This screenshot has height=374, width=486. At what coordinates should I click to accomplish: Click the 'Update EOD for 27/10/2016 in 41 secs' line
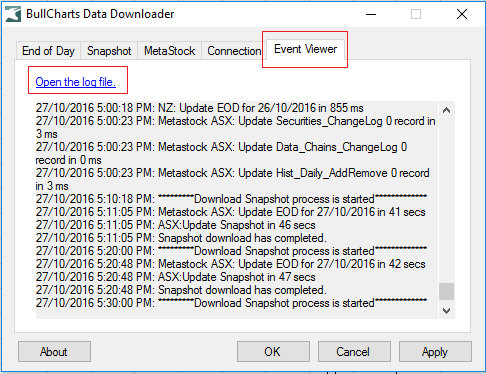pos(230,212)
